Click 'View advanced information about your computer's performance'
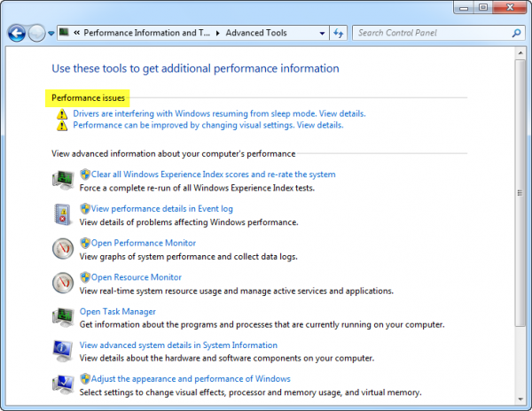The width and height of the screenshot is (532, 411). click(x=174, y=154)
